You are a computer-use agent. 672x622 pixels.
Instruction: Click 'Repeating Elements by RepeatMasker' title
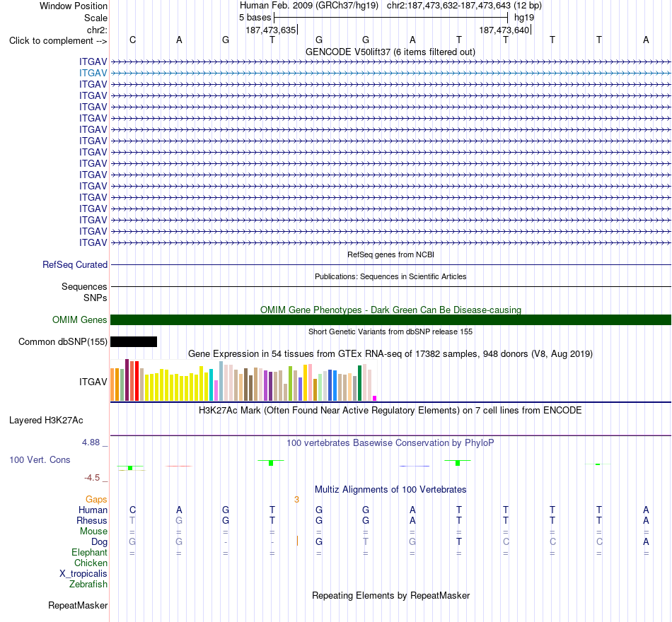click(x=390, y=596)
